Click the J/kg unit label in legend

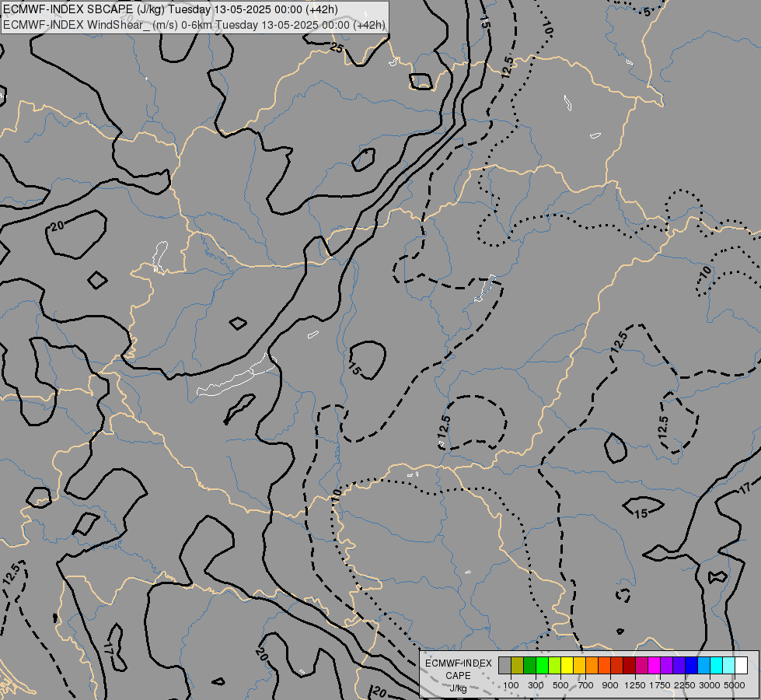pyautogui.click(x=458, y=688)
